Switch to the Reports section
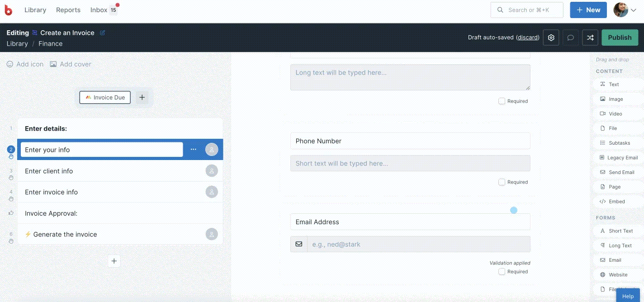The height and width of the screenshot is (302, 644). click(68, 9)
